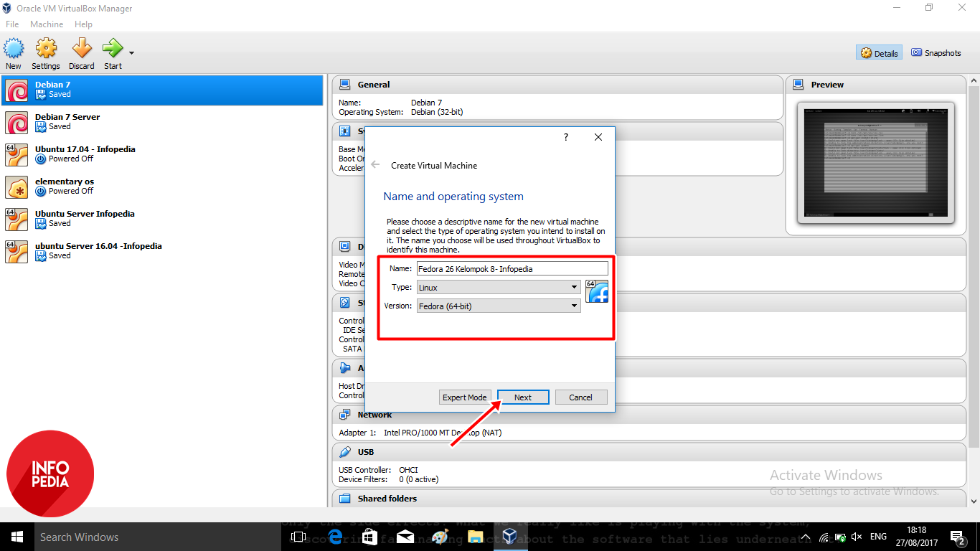Click the Debian 7 Server swirl icon
This screenshot has width=980, height=551.
tap(17, 123)
